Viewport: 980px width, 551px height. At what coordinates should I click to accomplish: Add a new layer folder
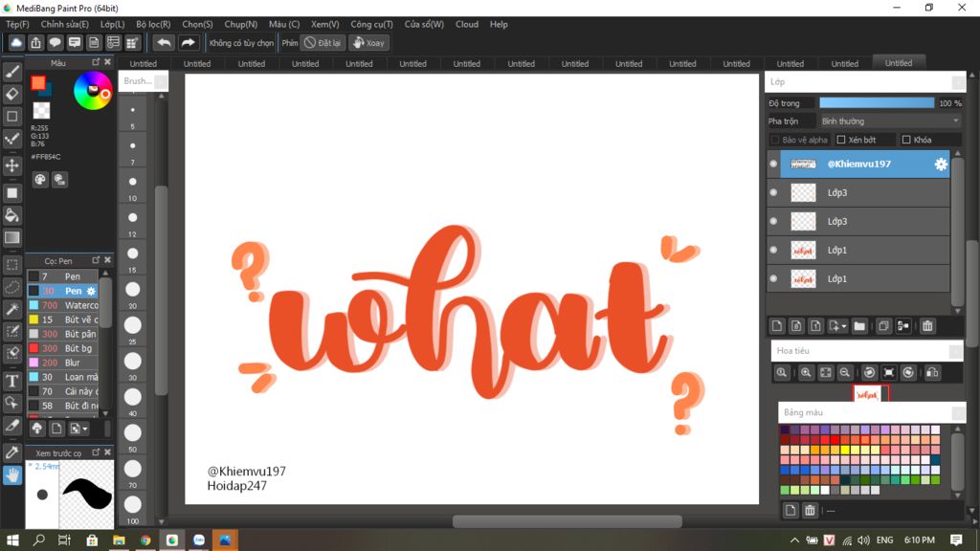tap(859, 326)
